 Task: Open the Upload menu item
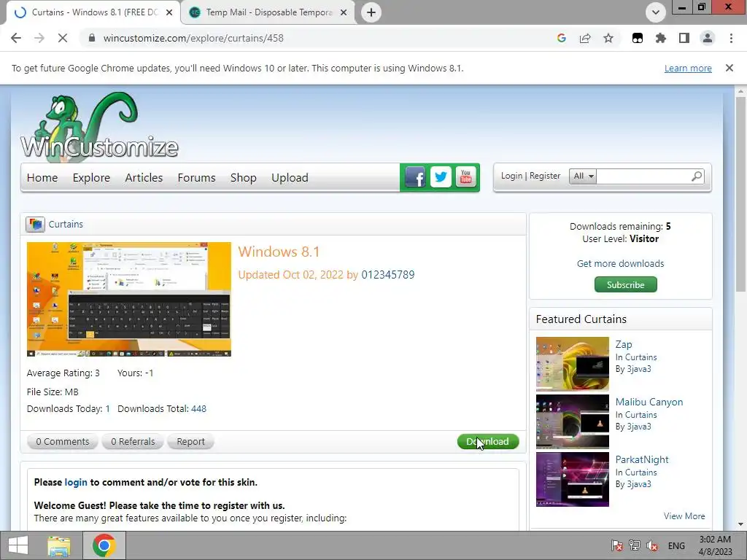point(290,178)
